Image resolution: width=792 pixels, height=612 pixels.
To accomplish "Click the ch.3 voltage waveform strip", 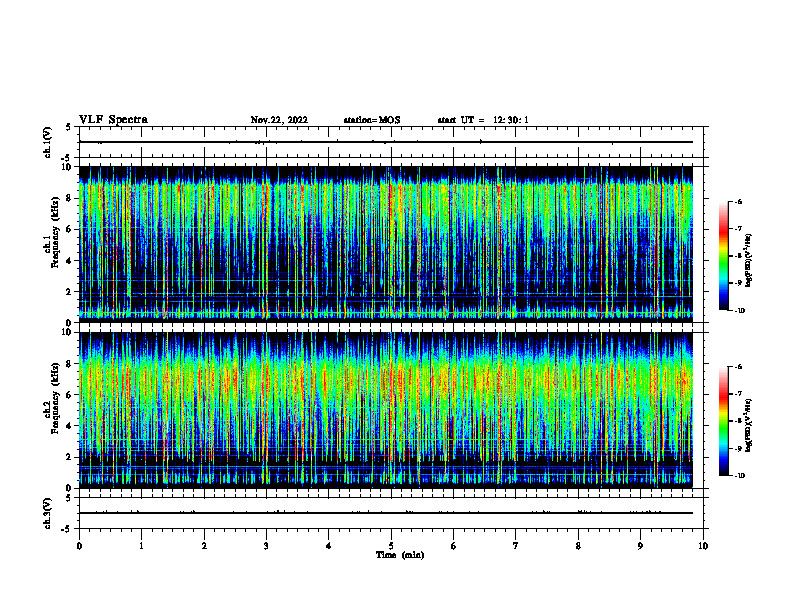I will tap(391, 513).
